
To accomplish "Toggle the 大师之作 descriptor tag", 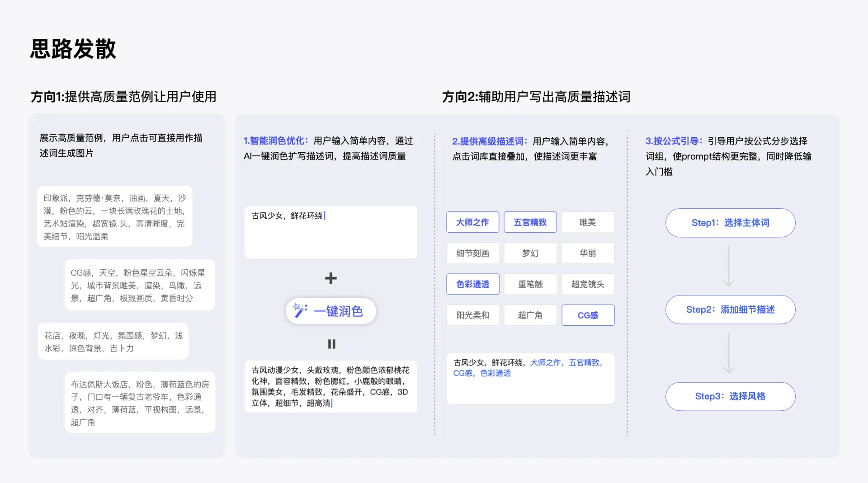I will (472, 222).
